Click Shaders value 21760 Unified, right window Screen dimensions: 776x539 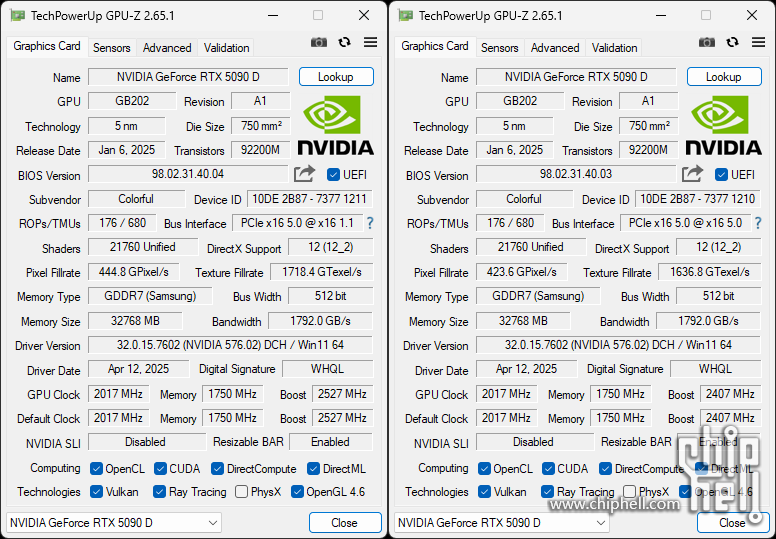tap(531, 247)
